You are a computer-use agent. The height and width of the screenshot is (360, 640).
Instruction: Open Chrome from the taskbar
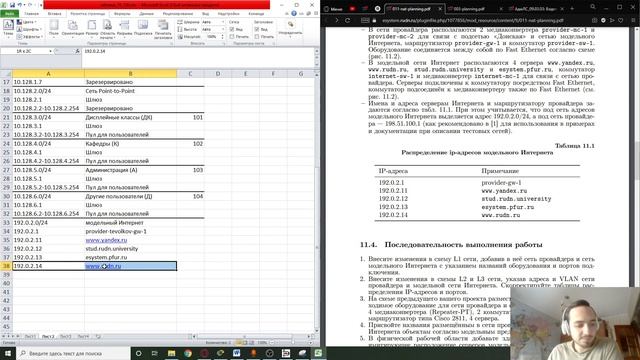coord(188,353)
